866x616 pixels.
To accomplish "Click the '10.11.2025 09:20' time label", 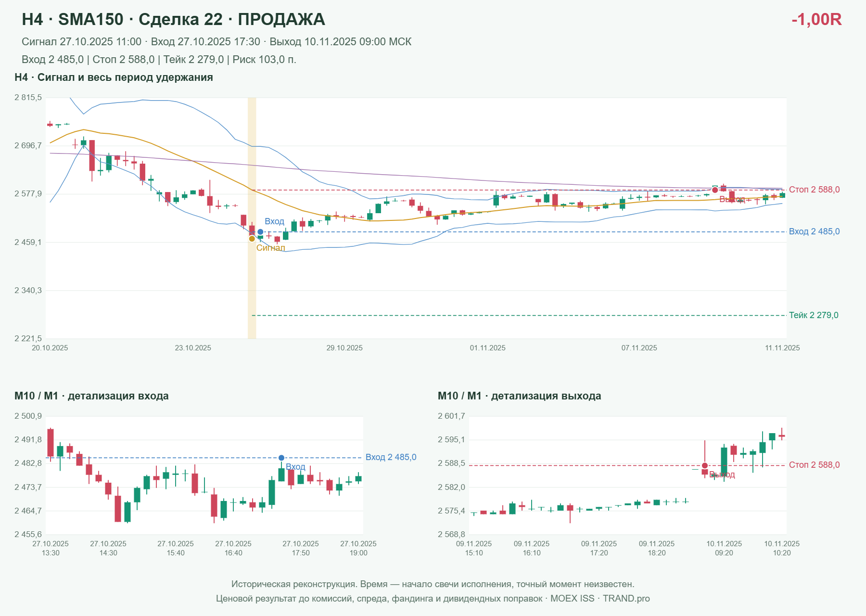I will (724, 548).
